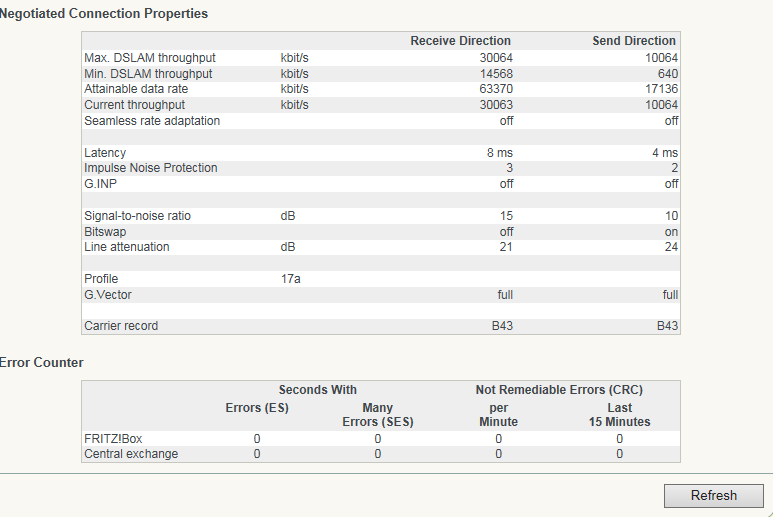
Task: Select the Line attenuation send value 24
Action: [671, 247]
